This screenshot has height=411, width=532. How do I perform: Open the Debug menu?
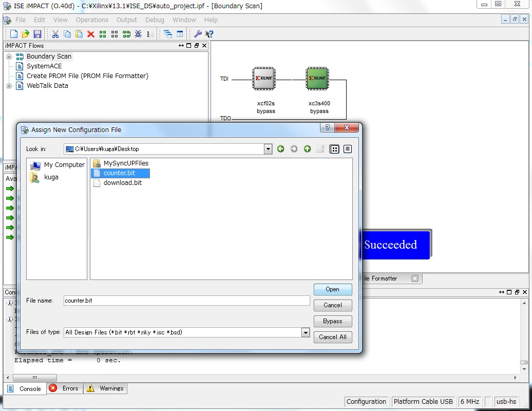click(155, 20)
